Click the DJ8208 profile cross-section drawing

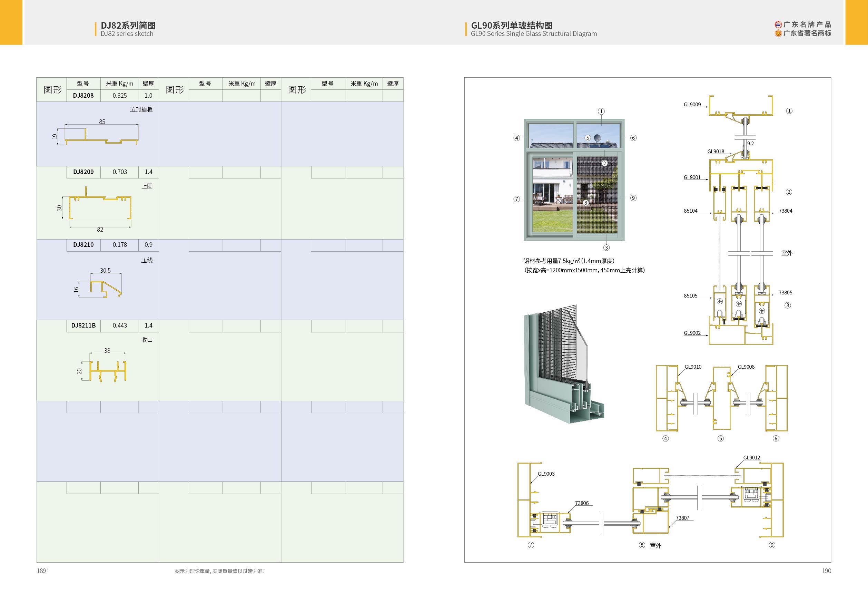(101, 137)
